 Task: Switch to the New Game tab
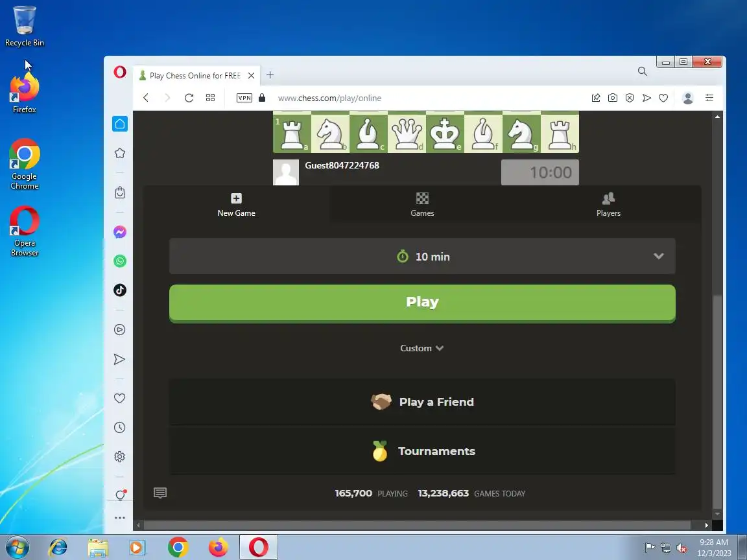(x=236, y=205)
